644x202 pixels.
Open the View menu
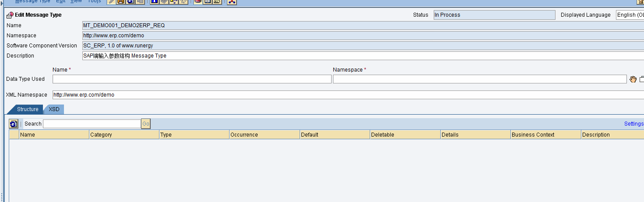point(76,1)
